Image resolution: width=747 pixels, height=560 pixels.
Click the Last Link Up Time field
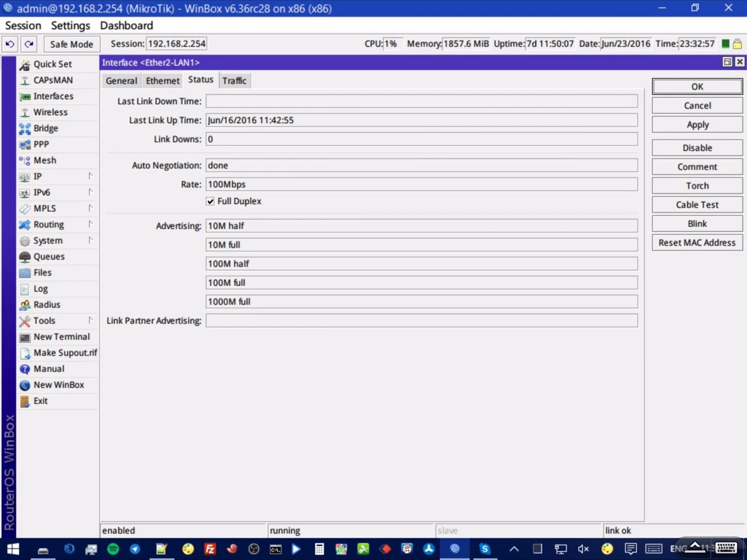click(x=421, y=120)
